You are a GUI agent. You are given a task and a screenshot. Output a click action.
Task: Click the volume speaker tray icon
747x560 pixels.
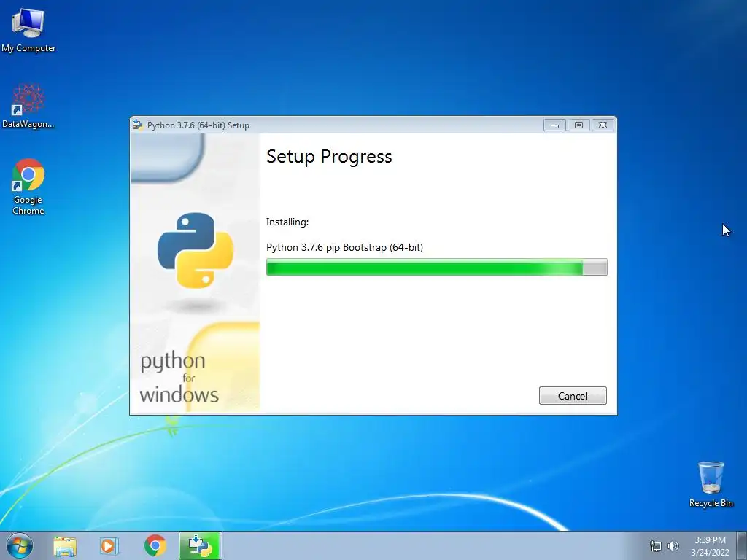click(x=673, y=546)
